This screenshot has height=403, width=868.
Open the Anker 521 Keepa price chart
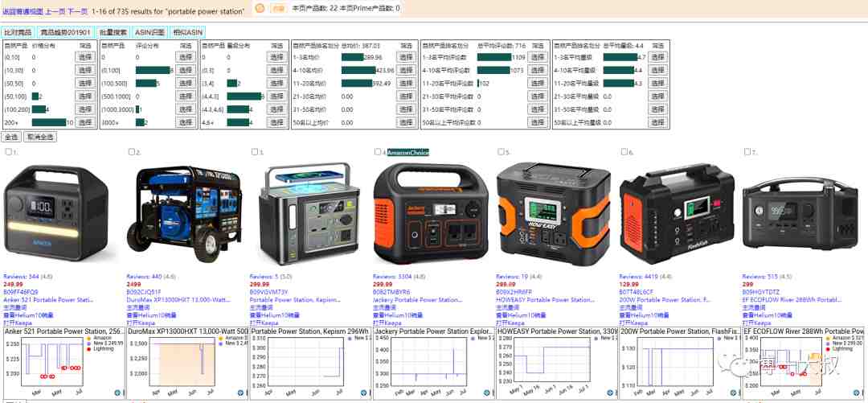click(x=63, y=362)
